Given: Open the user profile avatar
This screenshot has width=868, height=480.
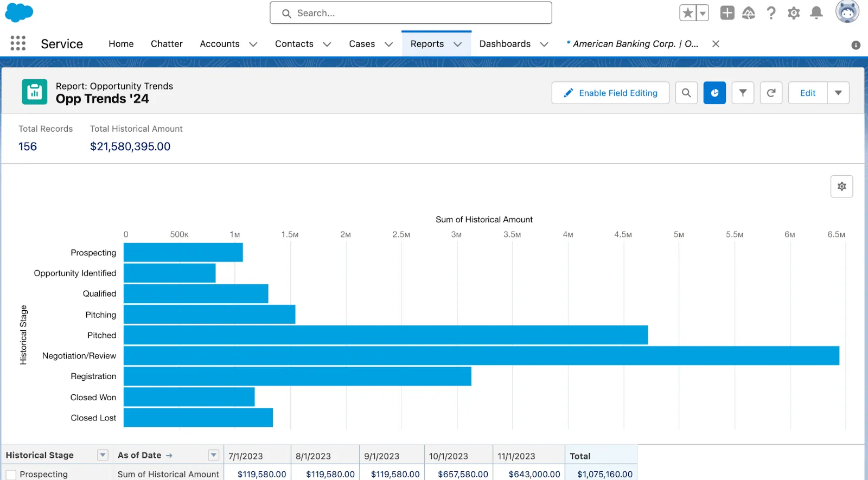Looking at the screenshot, I should pos(847,12).
